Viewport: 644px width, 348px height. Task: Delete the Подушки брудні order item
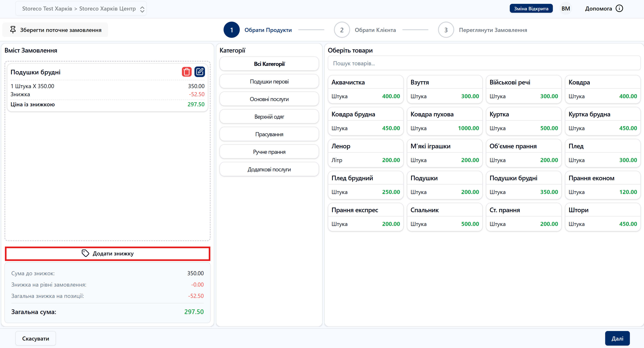click(187, 72)
